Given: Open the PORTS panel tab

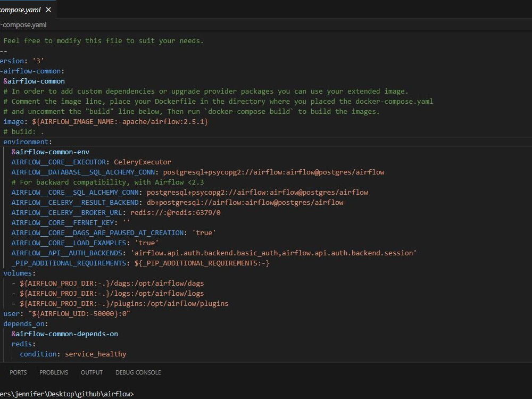Looking at the screenshot, I should (18, 372).
